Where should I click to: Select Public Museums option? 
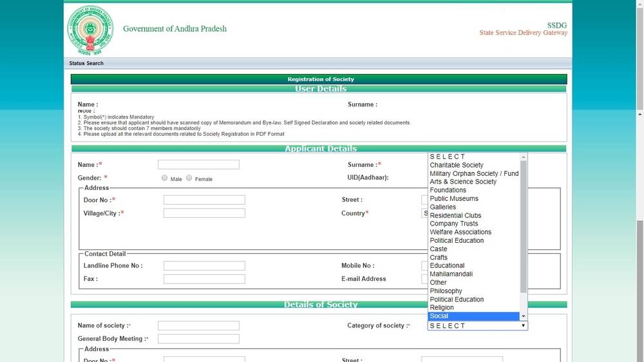tap(474, 198)
